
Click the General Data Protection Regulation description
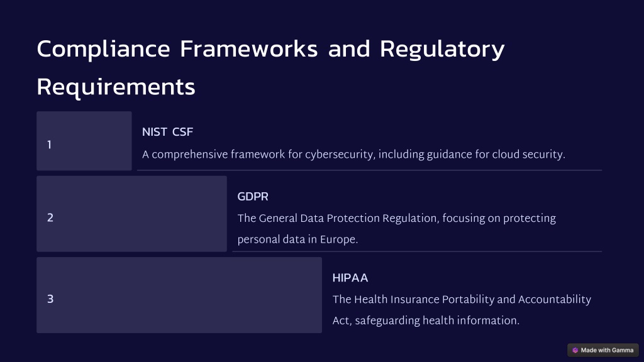click(397, 229)
